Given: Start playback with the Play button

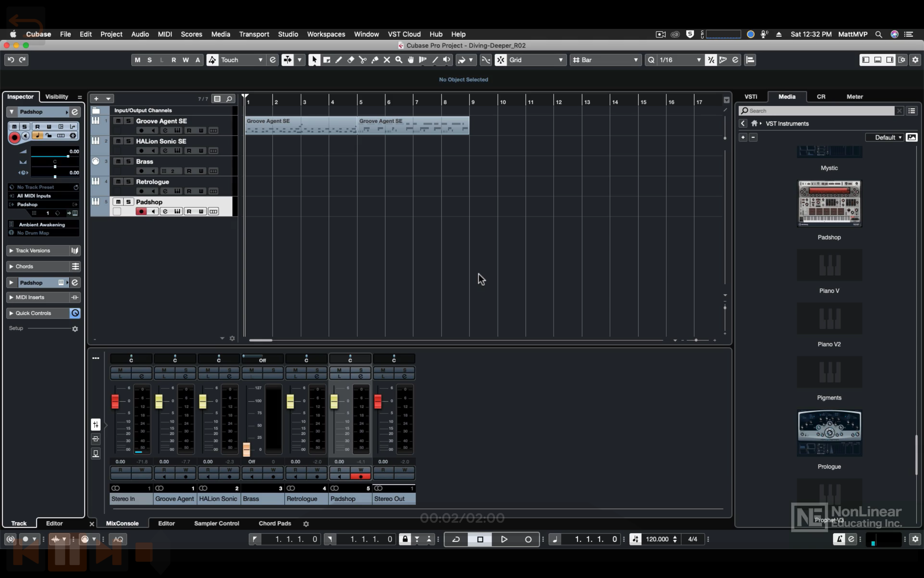Looking at the screenshot, I should (x=504, y=539).
